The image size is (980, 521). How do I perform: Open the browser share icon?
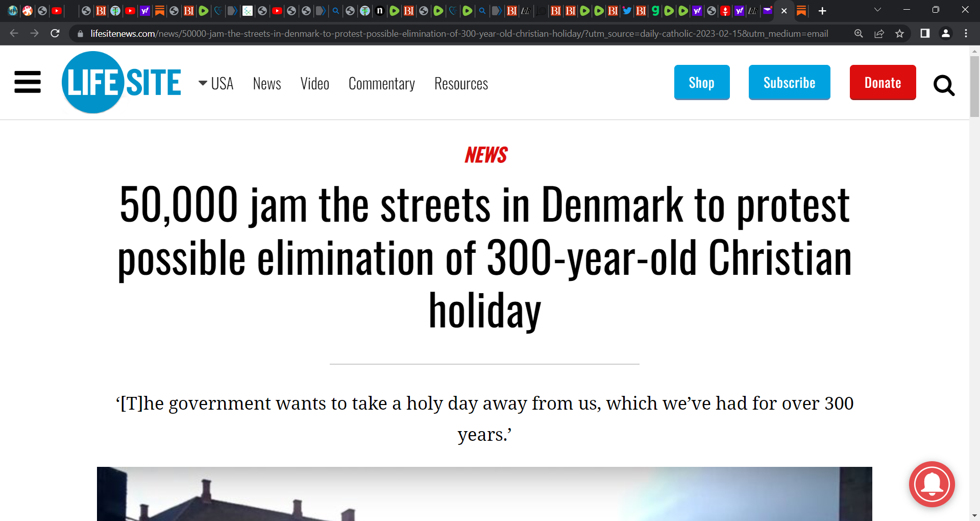click(x=879, y=33)
